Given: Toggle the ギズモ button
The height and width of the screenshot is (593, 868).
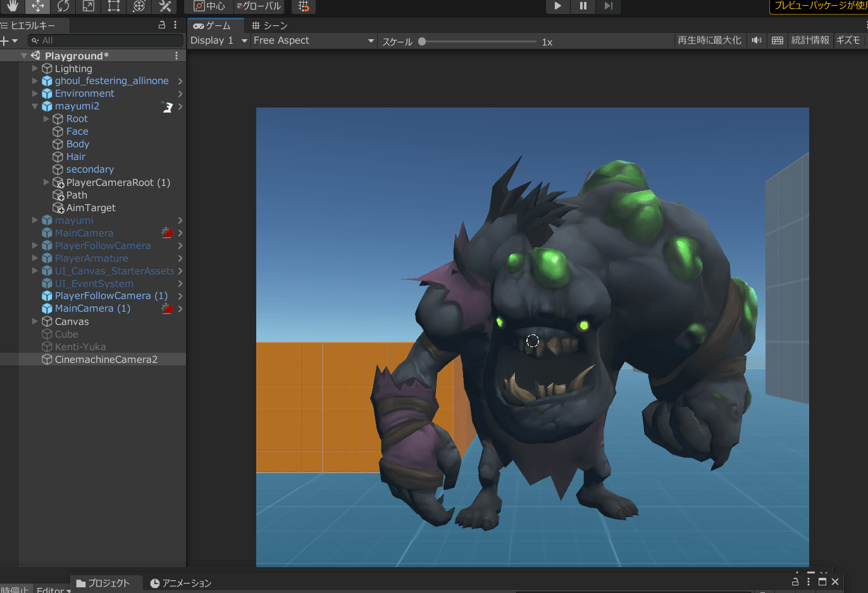Looking at the screenshot, I should [849, 40].
